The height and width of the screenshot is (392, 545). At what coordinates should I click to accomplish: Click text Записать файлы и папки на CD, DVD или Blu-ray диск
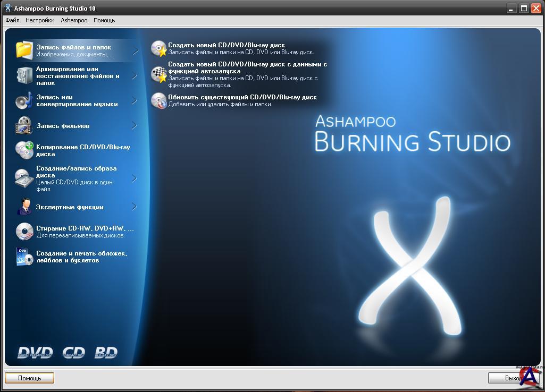tap(241, 52)
